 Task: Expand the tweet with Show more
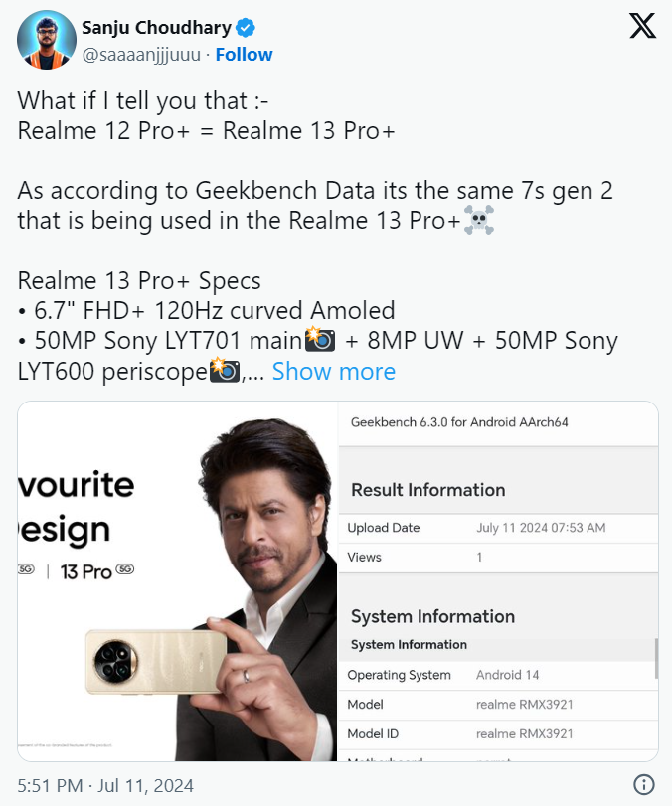[x=333, y=372]
